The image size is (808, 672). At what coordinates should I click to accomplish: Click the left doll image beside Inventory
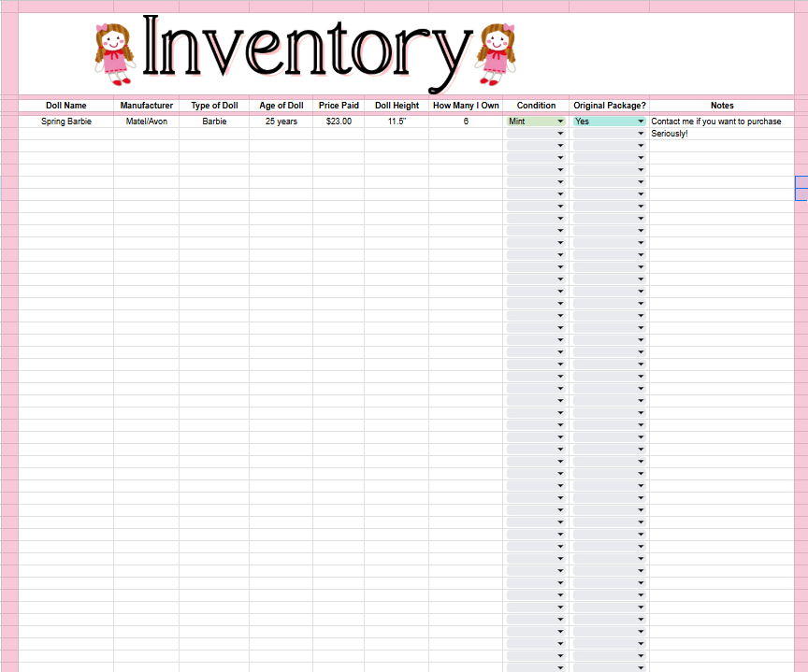click(114, 54)
